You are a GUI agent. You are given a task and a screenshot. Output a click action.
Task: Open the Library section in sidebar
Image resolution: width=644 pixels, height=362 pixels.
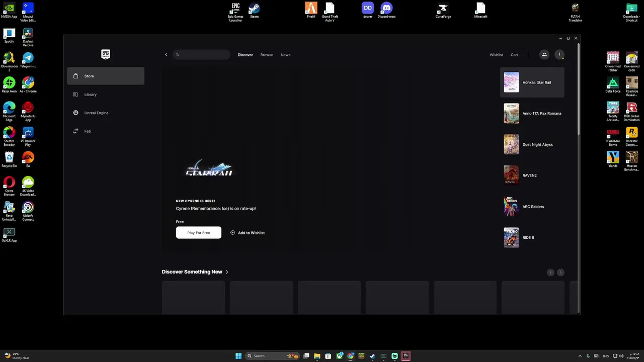(x=106, y=95)
